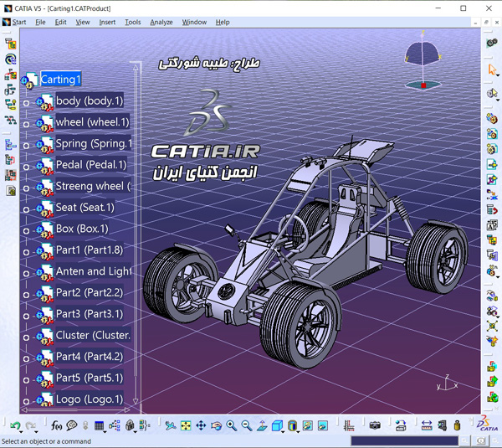
Task: Click the Select arrow tool in right toolbar
Action: 492,70
